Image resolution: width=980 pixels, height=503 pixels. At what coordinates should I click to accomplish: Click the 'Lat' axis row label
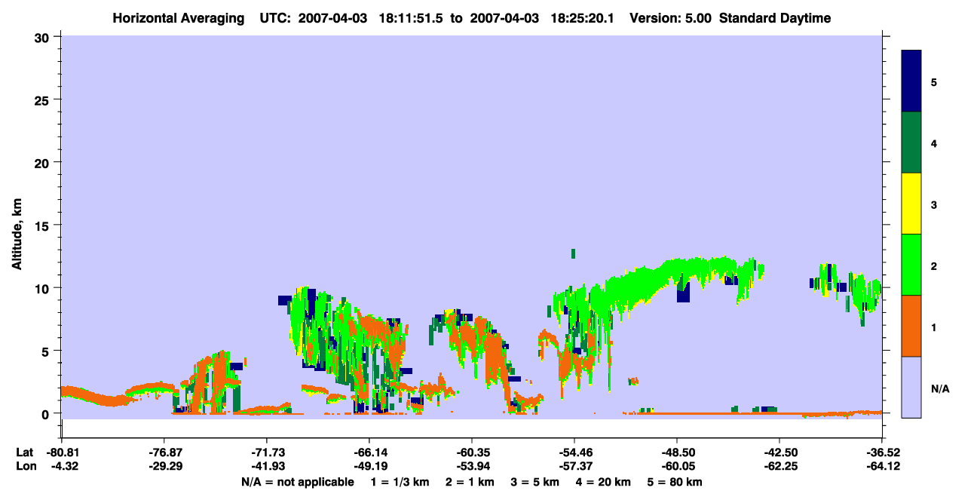25,452
